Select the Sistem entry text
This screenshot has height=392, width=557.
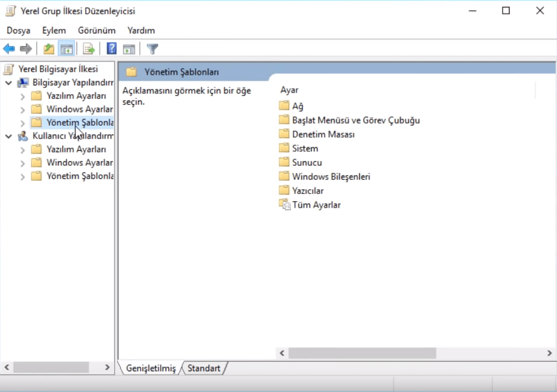(x=305, y=148)
